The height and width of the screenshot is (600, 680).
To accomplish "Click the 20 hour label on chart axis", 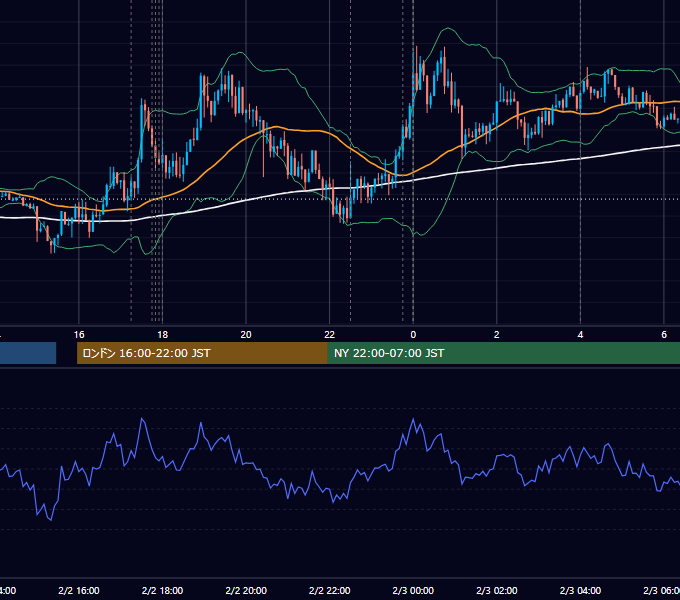I will (246, 335).
